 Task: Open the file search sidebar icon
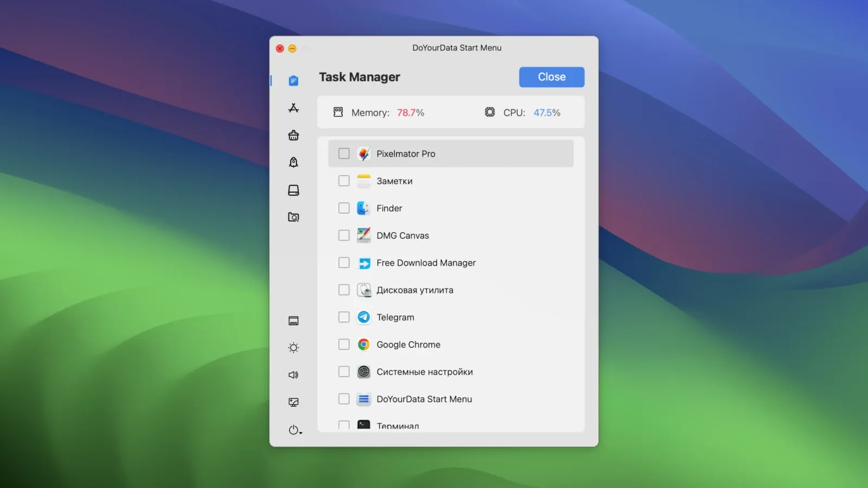[x=293, y=217]
